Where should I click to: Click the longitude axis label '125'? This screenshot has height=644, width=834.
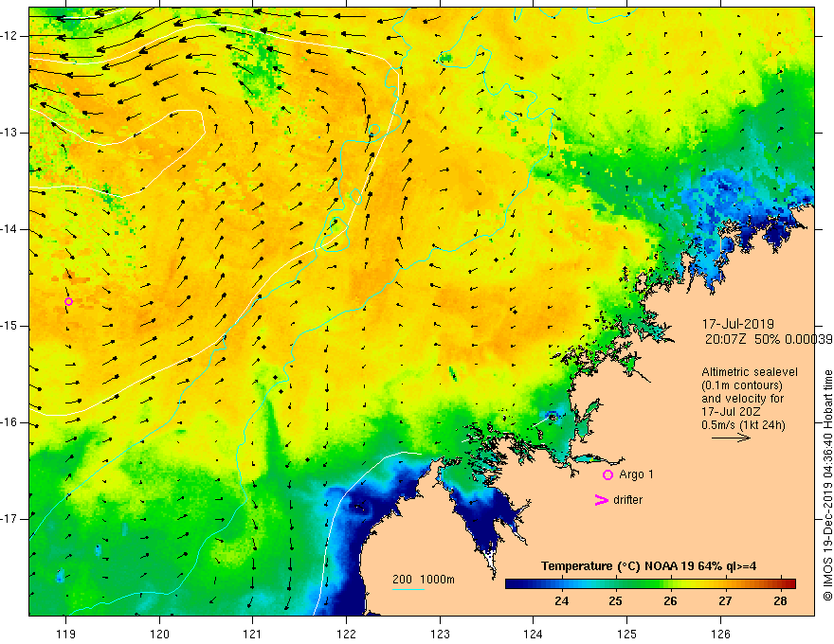point(627,634)
